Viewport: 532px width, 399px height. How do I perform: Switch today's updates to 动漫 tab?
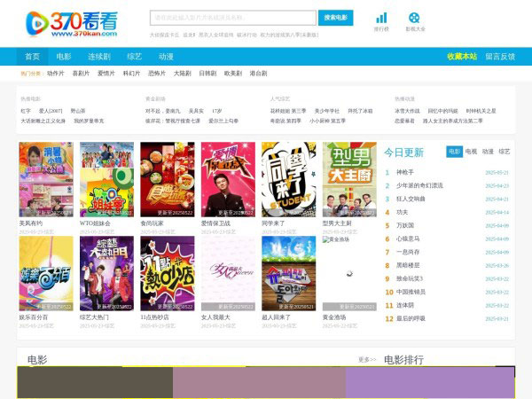coord(488,153)
